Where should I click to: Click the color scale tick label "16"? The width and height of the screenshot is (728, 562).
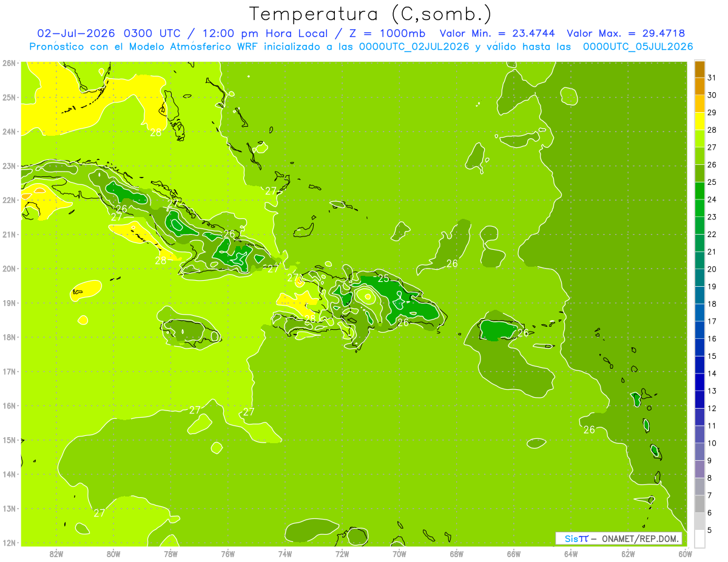click(x=712, y=338)
